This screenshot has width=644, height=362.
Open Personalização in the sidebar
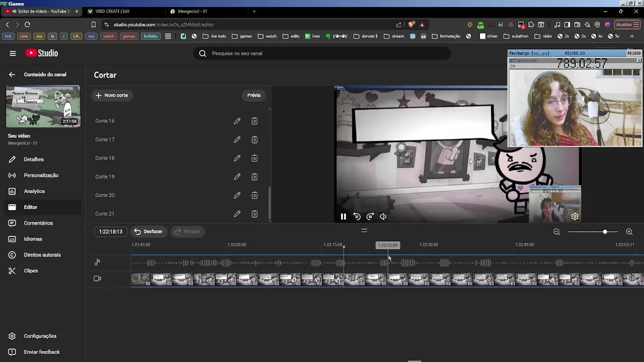coord(40,175)
